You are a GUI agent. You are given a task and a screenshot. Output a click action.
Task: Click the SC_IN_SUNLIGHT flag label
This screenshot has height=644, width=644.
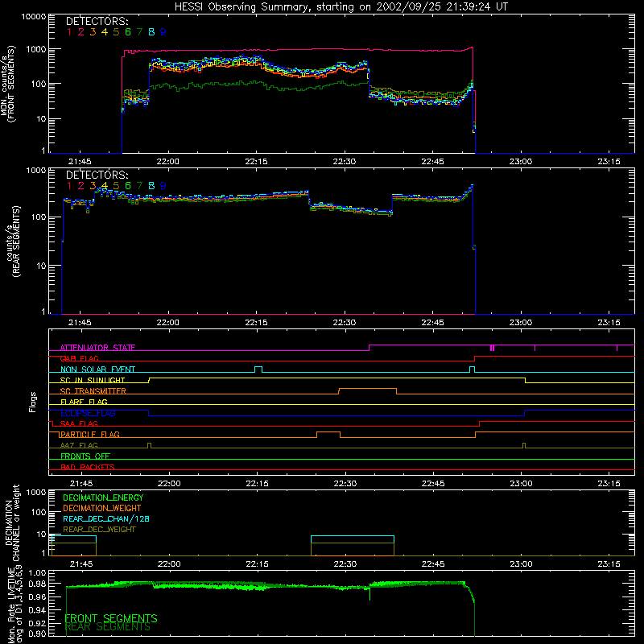[93, 380]
